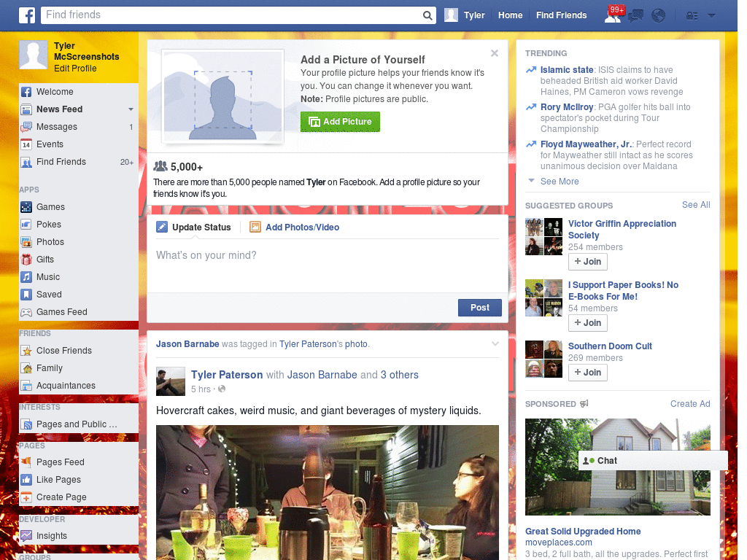
Task: Open the messages chat bubbles icon in top bar
Action: [x=635, y=16]
